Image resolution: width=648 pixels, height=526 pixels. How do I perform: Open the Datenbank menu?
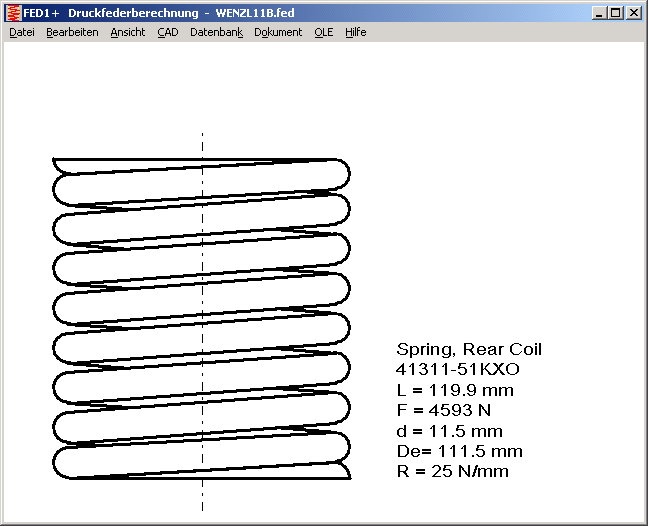point(216,32)
